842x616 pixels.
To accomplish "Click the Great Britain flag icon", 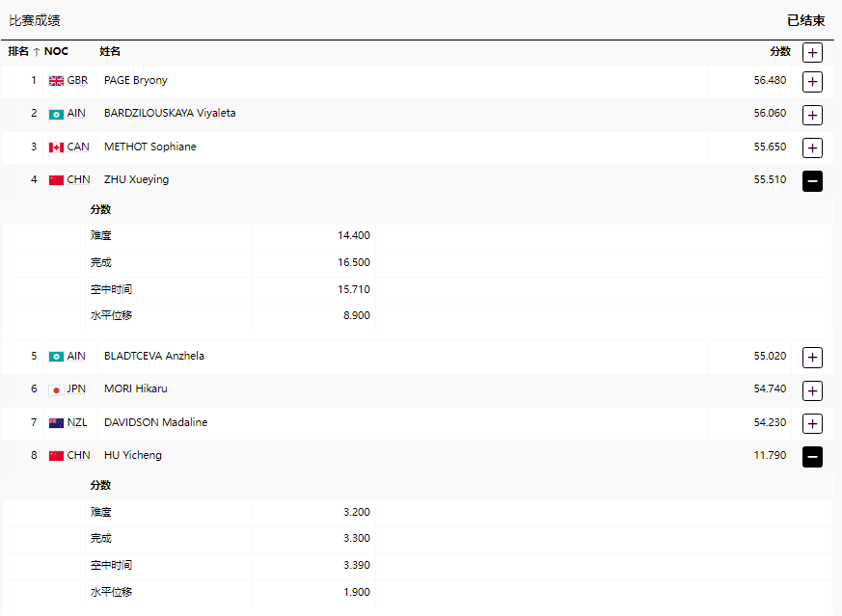I will click(56, 81).
